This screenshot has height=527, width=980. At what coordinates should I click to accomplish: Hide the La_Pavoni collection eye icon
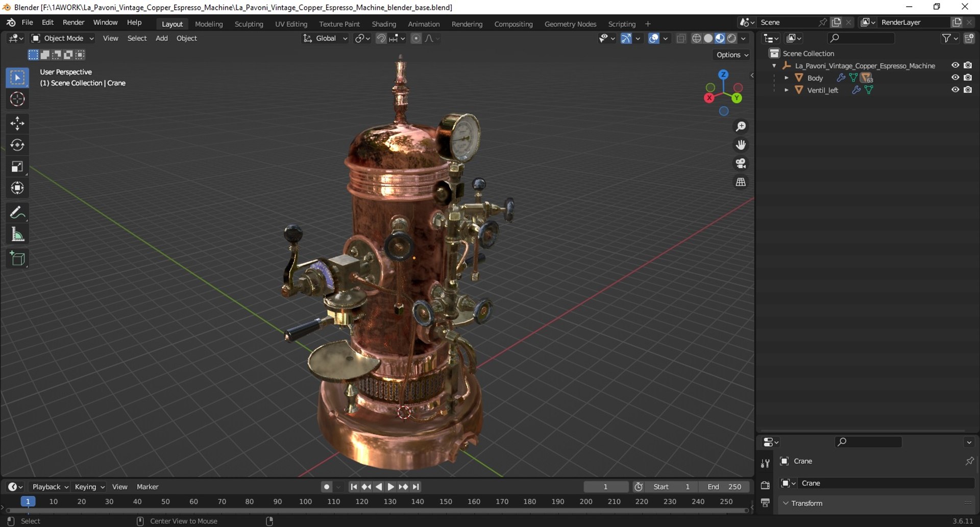(x=955, y=65)
